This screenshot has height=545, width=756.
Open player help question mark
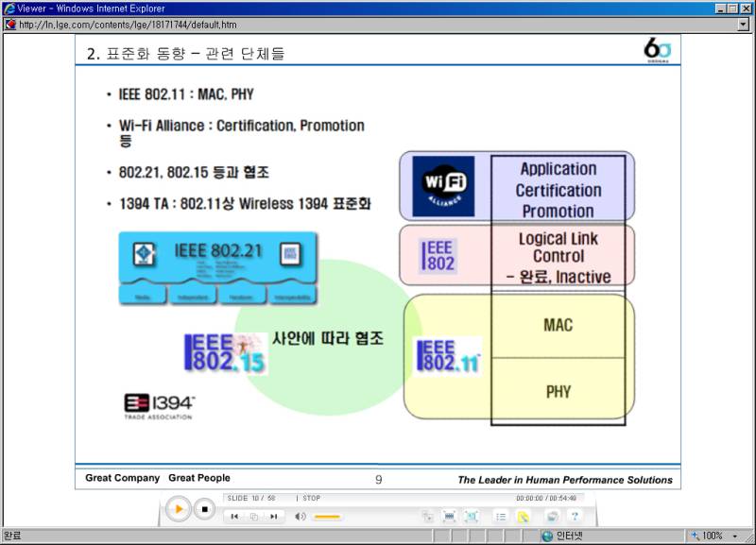coord(575,517)
